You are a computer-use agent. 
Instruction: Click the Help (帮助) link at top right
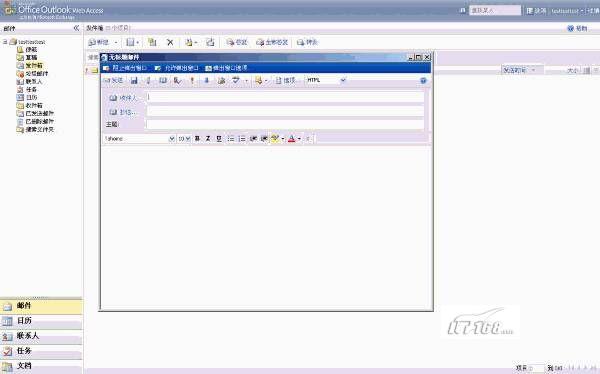pyautogui.click(x=577, y=28)
